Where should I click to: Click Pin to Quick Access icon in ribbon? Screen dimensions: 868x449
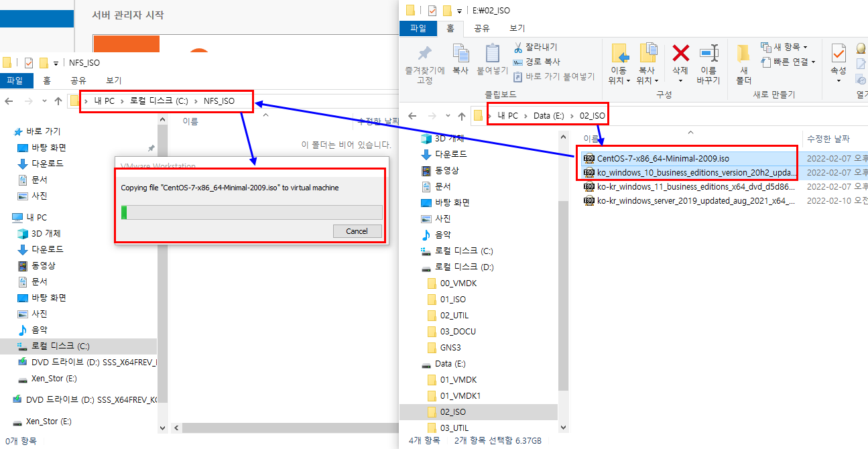424,54
